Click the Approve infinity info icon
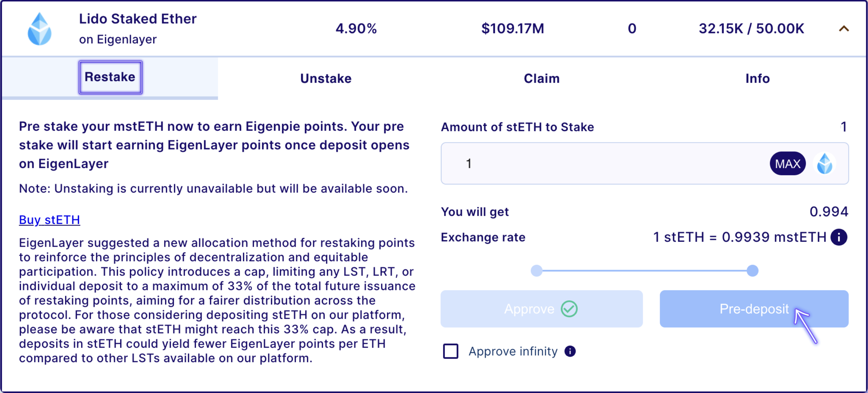The image size is (868, 393). [570, 351]
